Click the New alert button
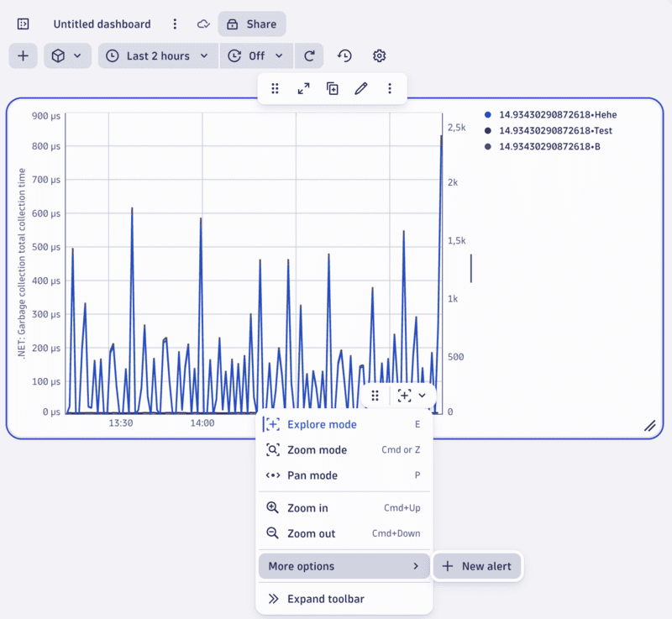The width and height of the screenshot is (672, 619). pos(477,566)
